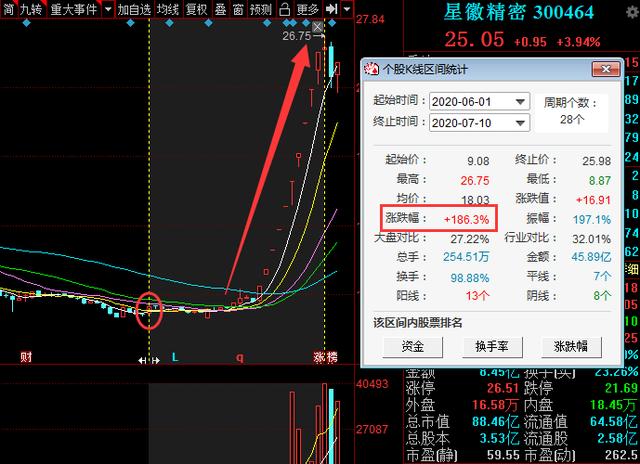This screenshot has height=464, width=640.
Task: Click the 终止价 value 25.98
Action: [x=596, y=161]
